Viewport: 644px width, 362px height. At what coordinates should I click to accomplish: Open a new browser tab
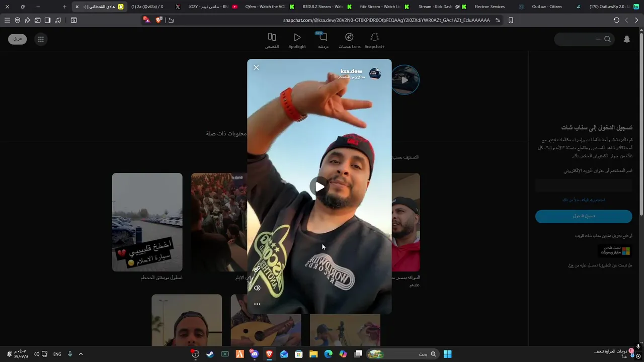tap(64, 7)
